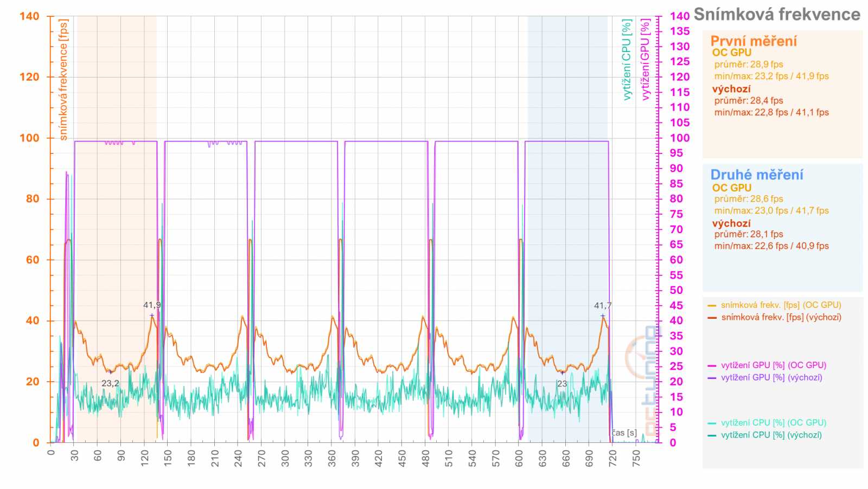Click '480' on the time axis
The height and width of the screenshot is (489, 868).
[x=425, y=459]
